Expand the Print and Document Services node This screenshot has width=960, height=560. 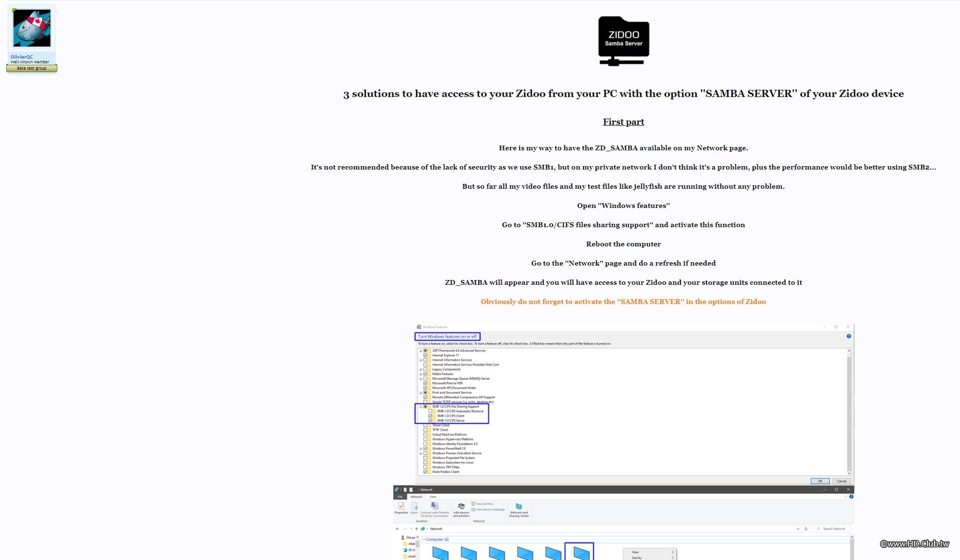click(421, 393)
